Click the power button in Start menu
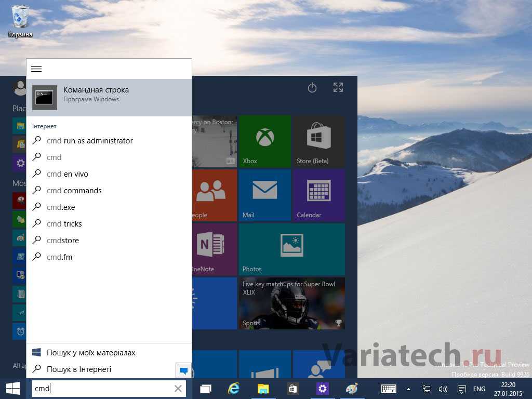Screen dimensions: 532x399 [312, 88]
